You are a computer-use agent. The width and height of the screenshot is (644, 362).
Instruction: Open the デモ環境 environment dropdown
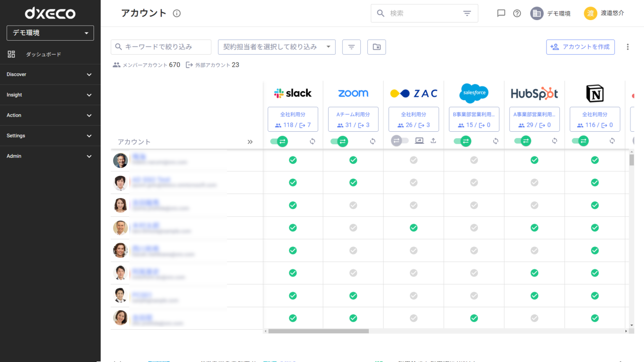click(x=50, y=33)
